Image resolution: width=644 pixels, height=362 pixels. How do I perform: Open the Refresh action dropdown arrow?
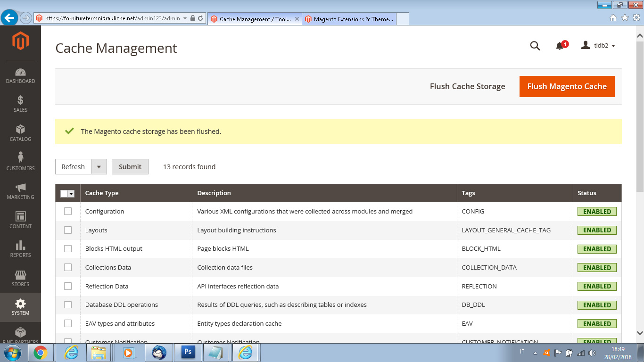99,166
